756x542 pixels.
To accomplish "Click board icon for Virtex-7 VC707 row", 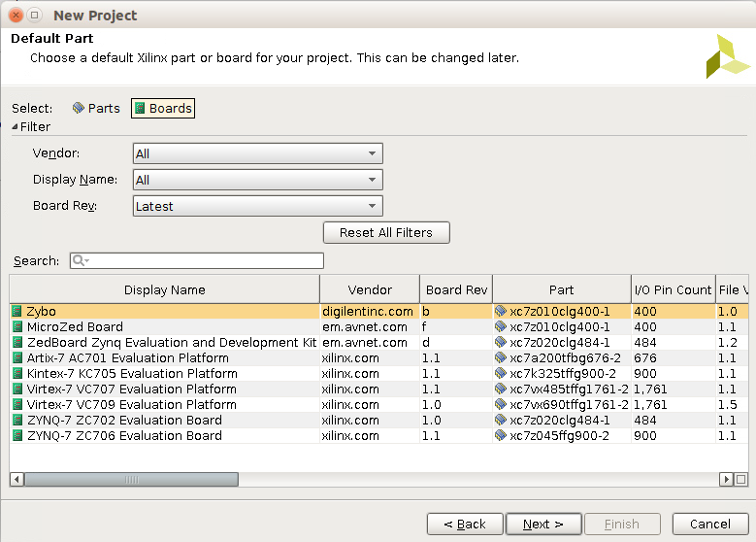I will point(17,389).
